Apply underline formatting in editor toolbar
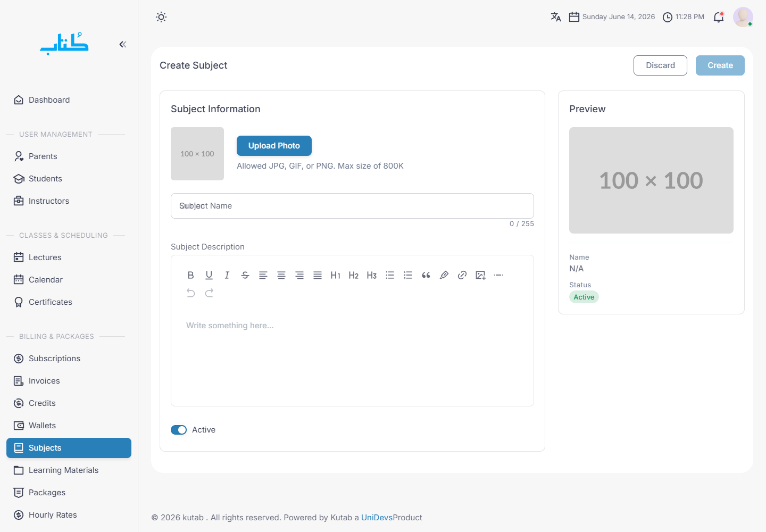The image size is (766, 532). pos(209,275)
